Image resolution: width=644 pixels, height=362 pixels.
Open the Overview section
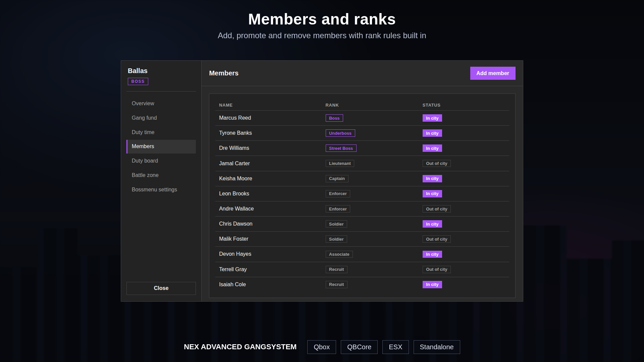[161, 104]
